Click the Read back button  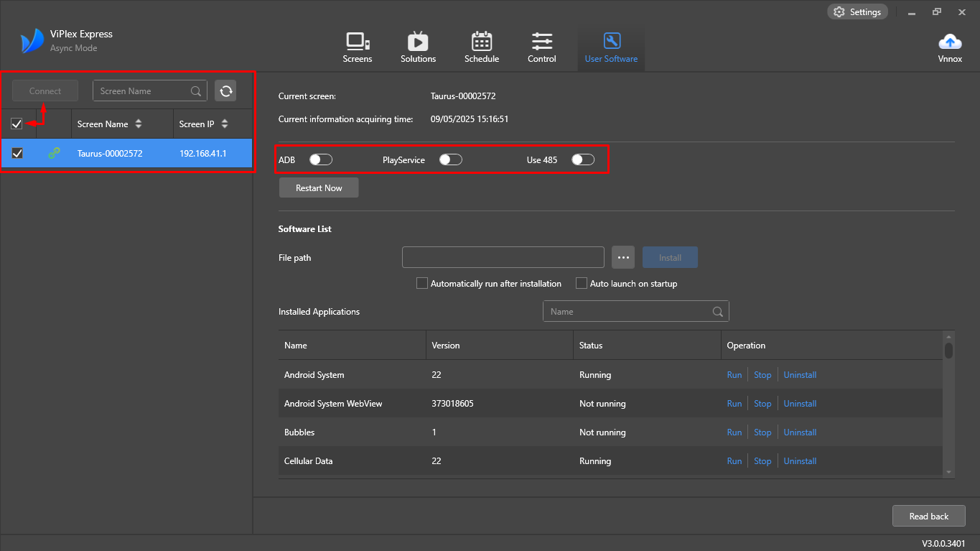929,516
